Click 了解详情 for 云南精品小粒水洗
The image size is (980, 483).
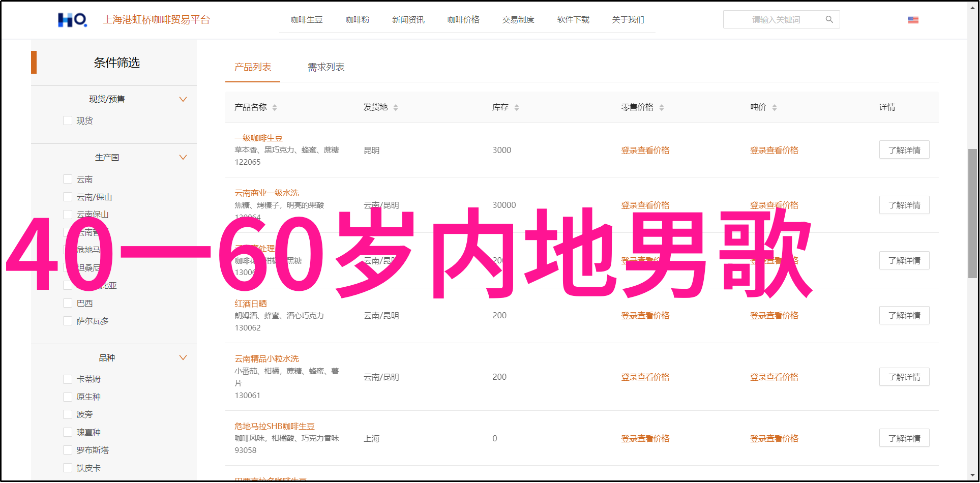point(904,377)
